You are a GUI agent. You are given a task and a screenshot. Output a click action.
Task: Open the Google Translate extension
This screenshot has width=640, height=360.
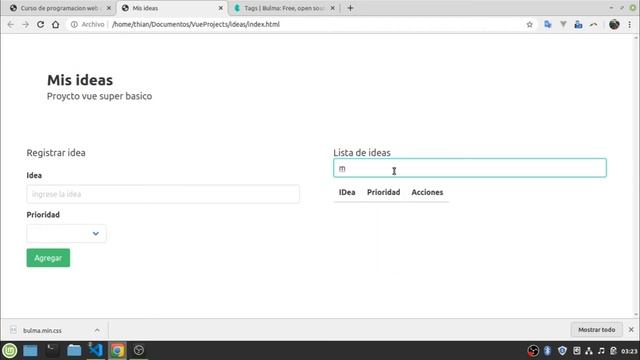pos(548,24)
